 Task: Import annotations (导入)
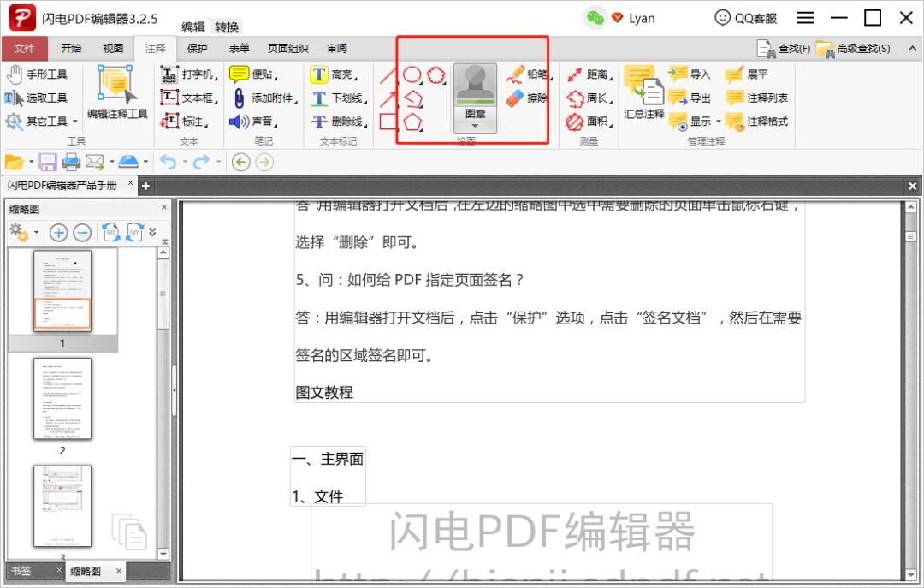690,74
